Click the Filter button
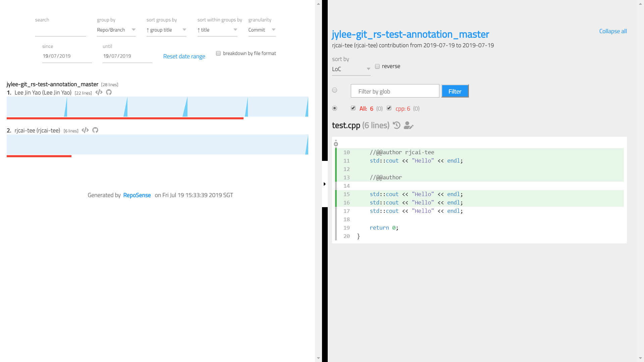 (455, 91)
